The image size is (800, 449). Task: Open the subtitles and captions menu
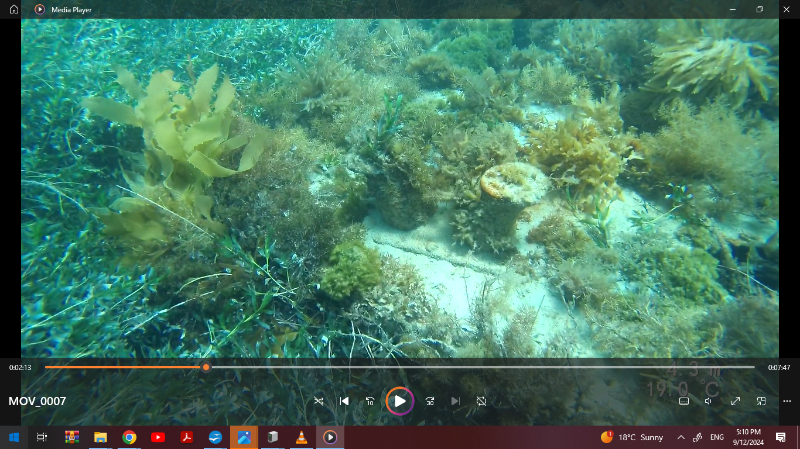click(684, 401)
